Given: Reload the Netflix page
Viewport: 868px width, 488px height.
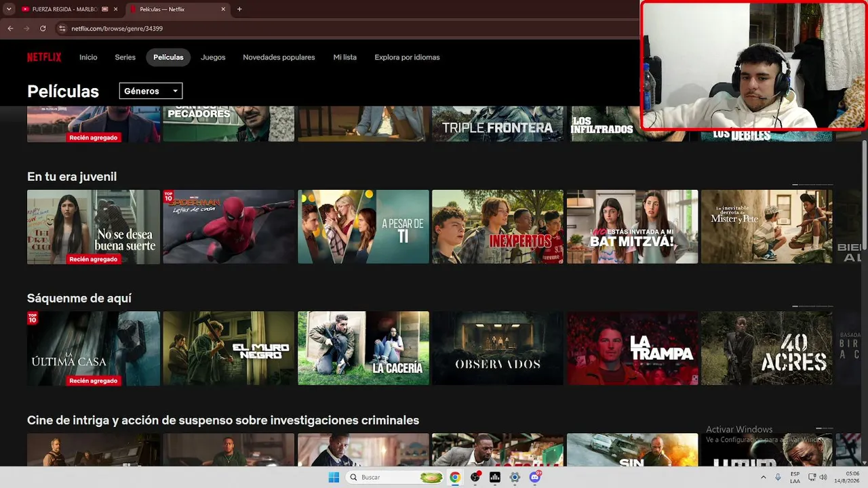Looking at the screenshot, I should tap(43, 28).
